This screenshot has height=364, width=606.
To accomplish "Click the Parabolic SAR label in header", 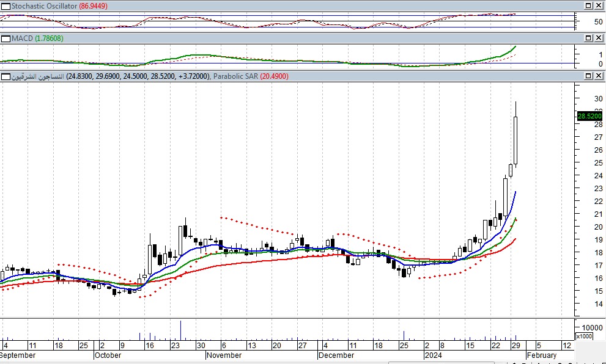I will (242, 76).
